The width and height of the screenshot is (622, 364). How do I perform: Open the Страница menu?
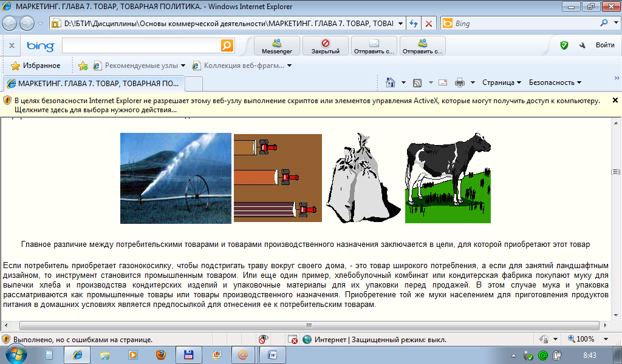501,83
